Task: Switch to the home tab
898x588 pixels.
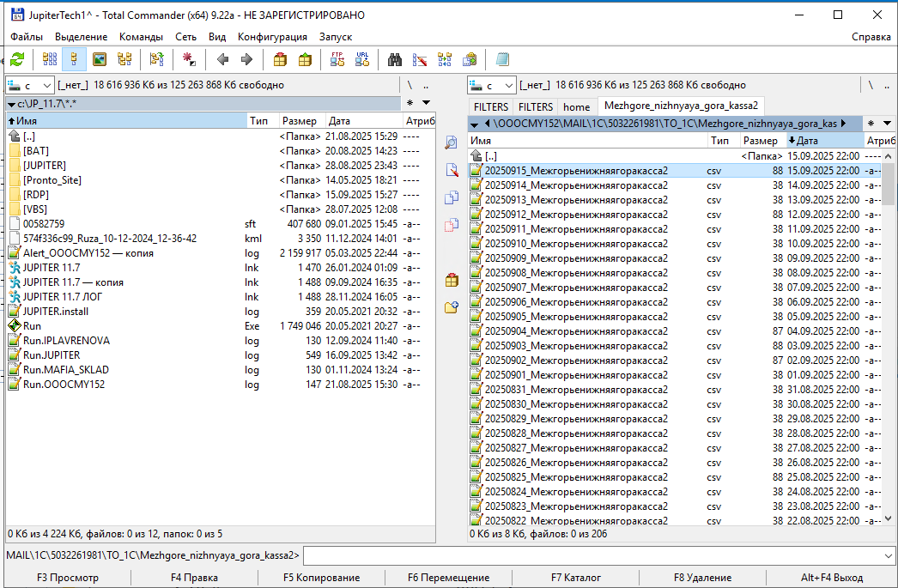Action: [x=576, y=106]
